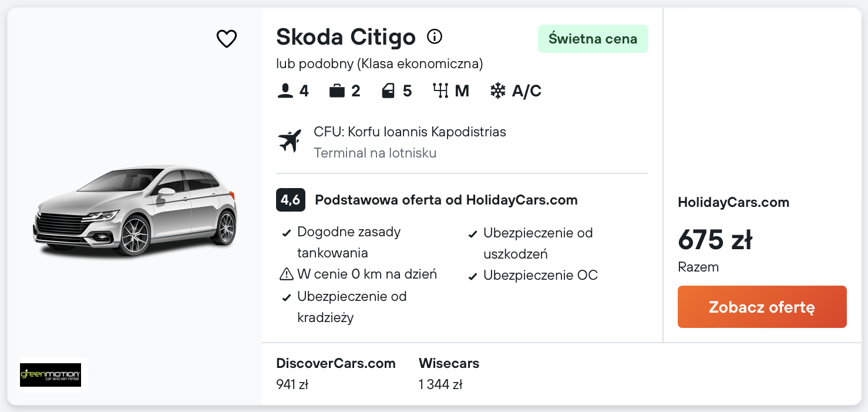Click the silver car image
Viewport: 868px width, 412px height.
click(x=134, y=212)
